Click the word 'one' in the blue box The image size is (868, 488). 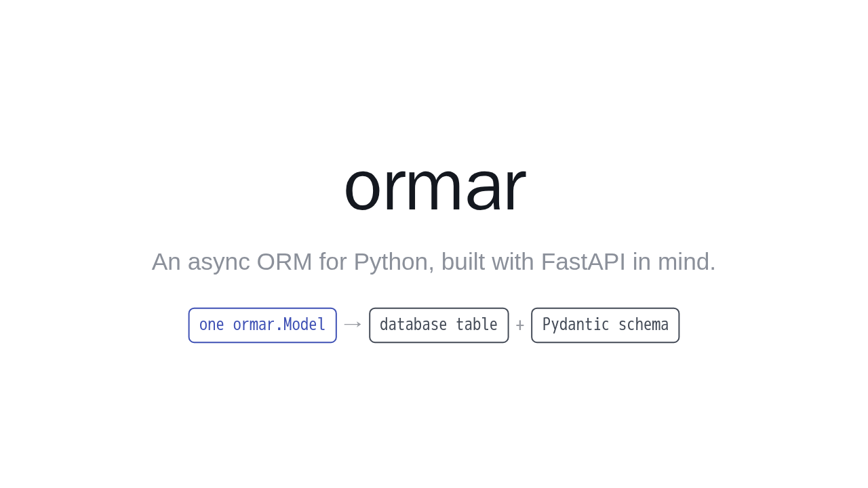(x=212, y=325)
